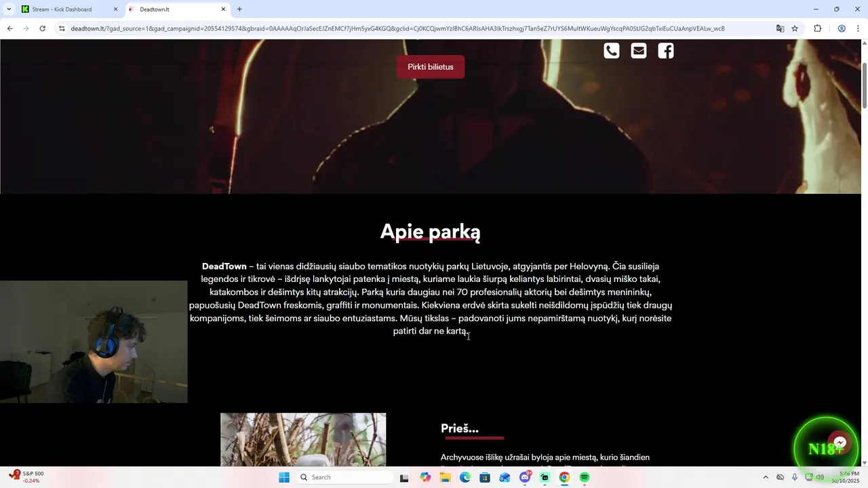Open File Explorer from taskbar
Image resolution: width=868 pixels, height=488 pixels.
[445, 477]
